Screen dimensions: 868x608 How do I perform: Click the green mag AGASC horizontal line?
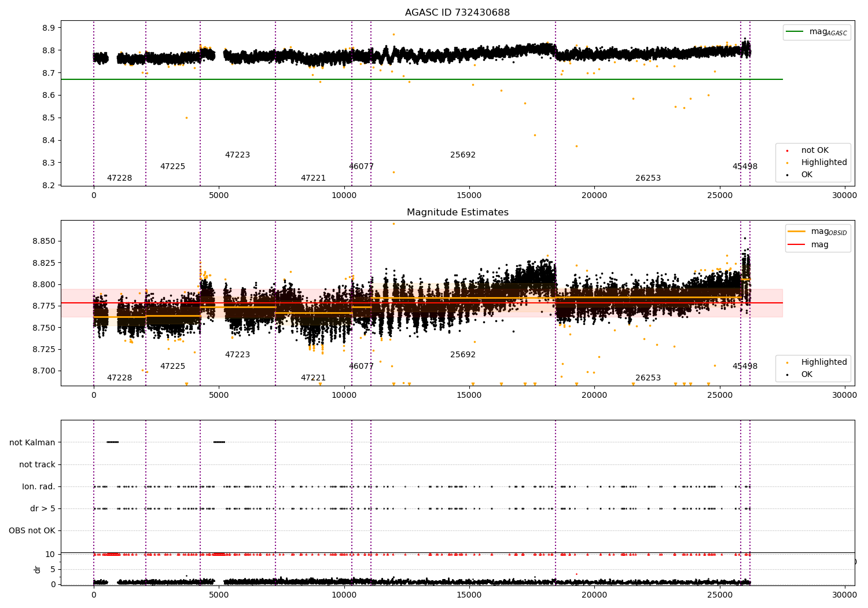[422, 79]
